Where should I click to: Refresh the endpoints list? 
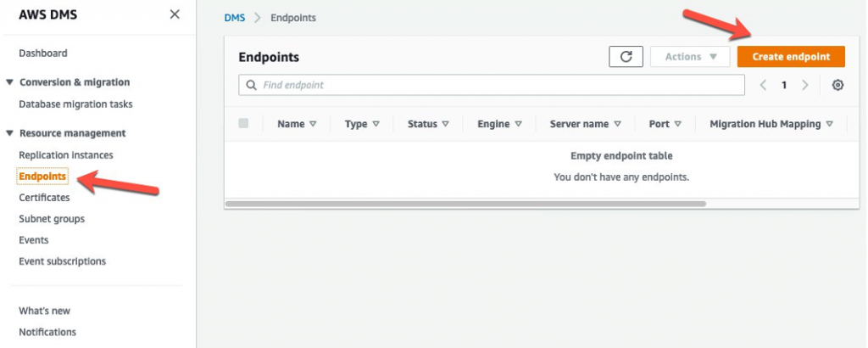(626, 57)
